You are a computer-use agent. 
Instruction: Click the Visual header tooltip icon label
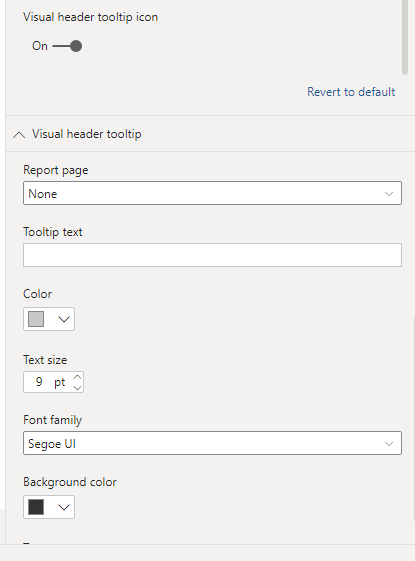(91, 17)
